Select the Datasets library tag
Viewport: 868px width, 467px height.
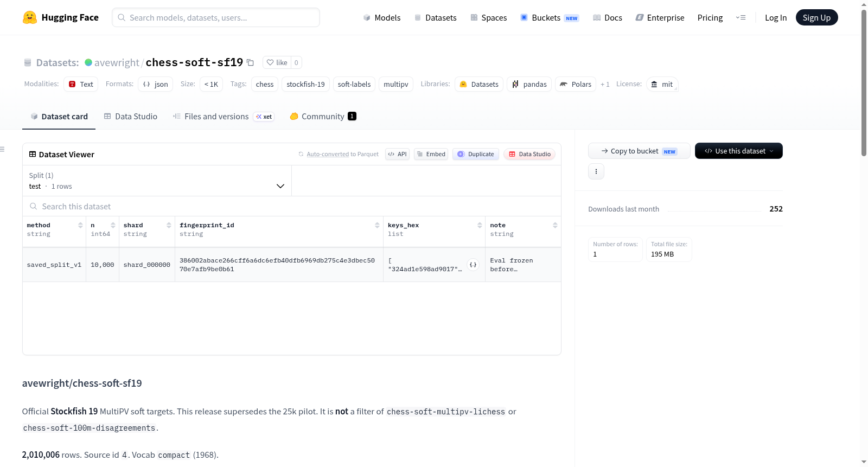(x=479, y=84)
